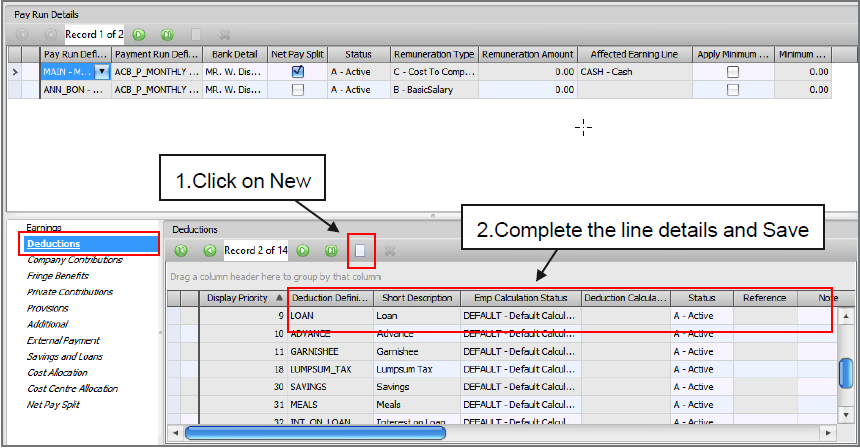Click delete X icon in Deductions toolbar
The image size is (860, 448).
click(x=389, y=251)
